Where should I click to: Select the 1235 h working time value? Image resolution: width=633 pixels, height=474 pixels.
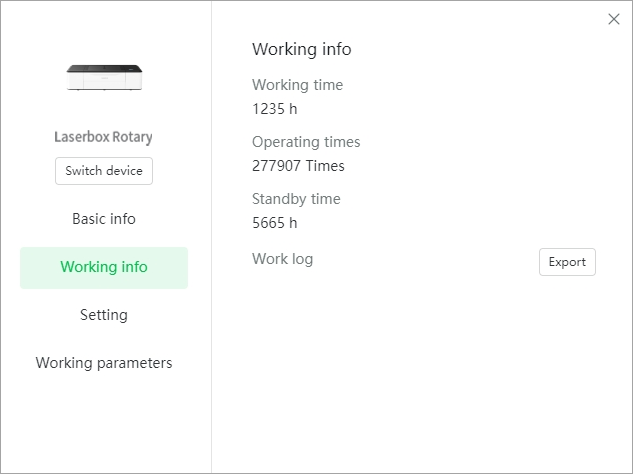(275, 109)
